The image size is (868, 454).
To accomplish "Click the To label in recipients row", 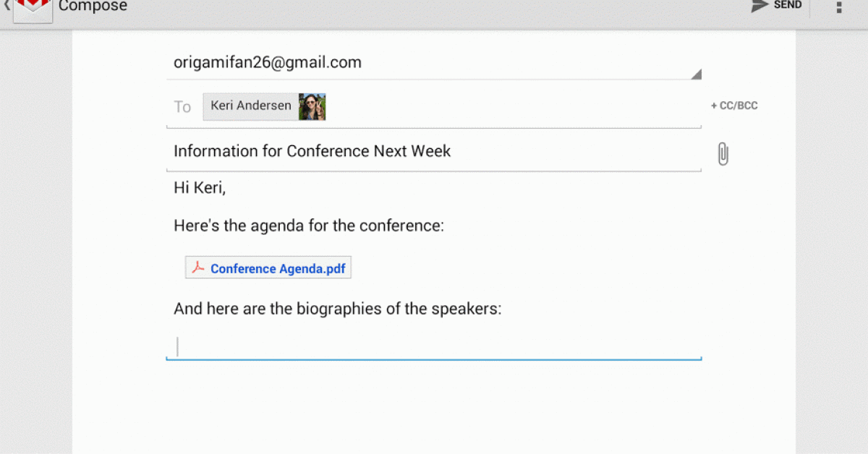I will [x=182, y=107].
